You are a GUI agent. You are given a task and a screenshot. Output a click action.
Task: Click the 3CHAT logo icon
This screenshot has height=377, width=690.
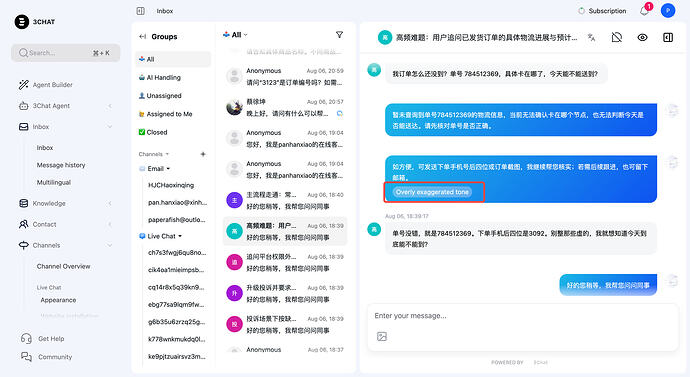click(22, 22)
